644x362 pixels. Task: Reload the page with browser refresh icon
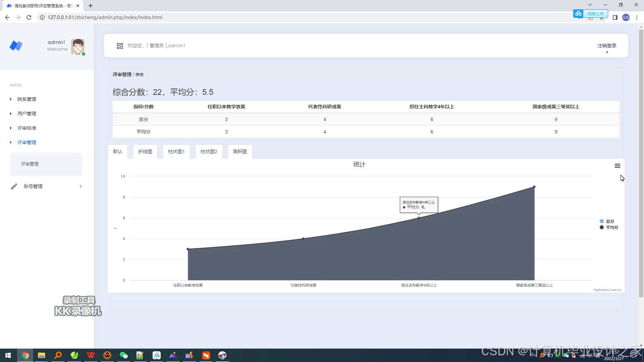(29, 17)
